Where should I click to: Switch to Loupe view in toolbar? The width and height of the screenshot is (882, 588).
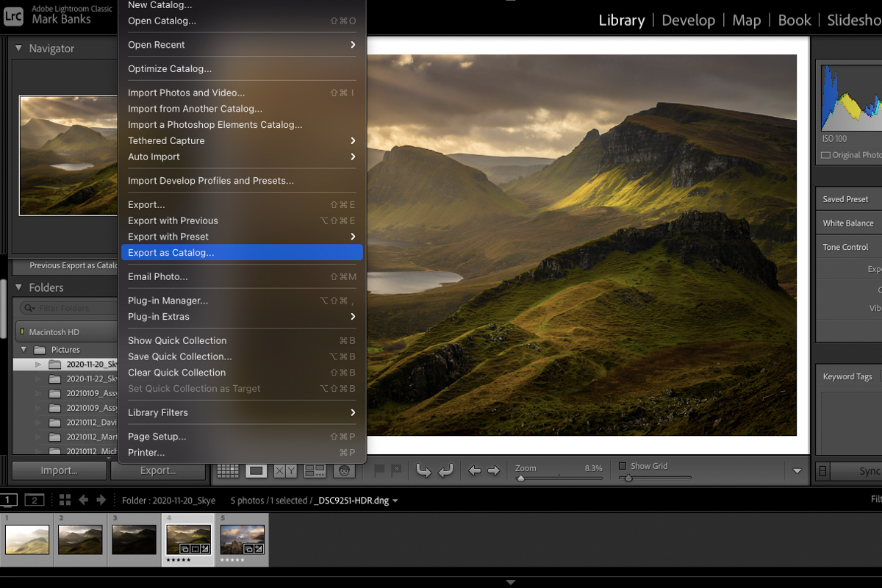click(x=256, y=471)
